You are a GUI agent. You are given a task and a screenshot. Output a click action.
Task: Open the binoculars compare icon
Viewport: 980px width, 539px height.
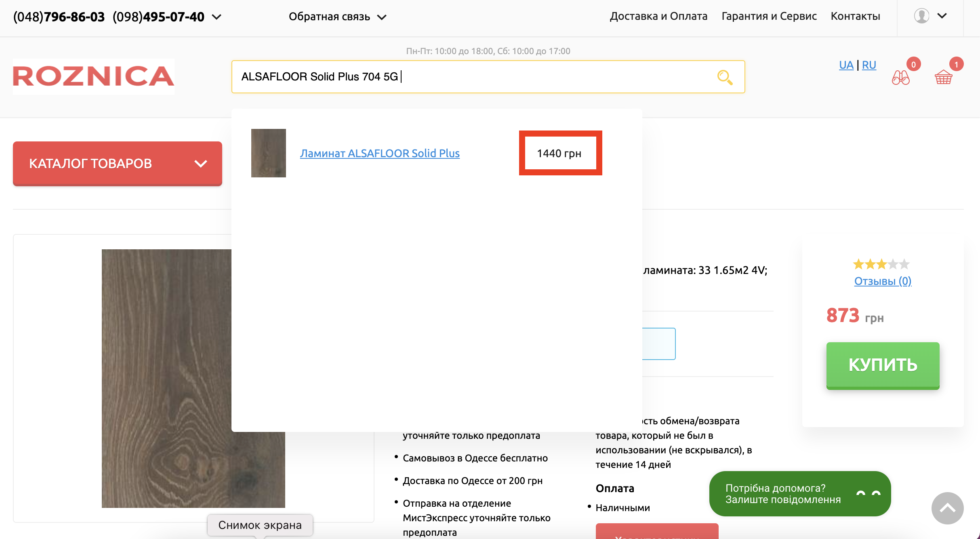(x=900, y=77)
